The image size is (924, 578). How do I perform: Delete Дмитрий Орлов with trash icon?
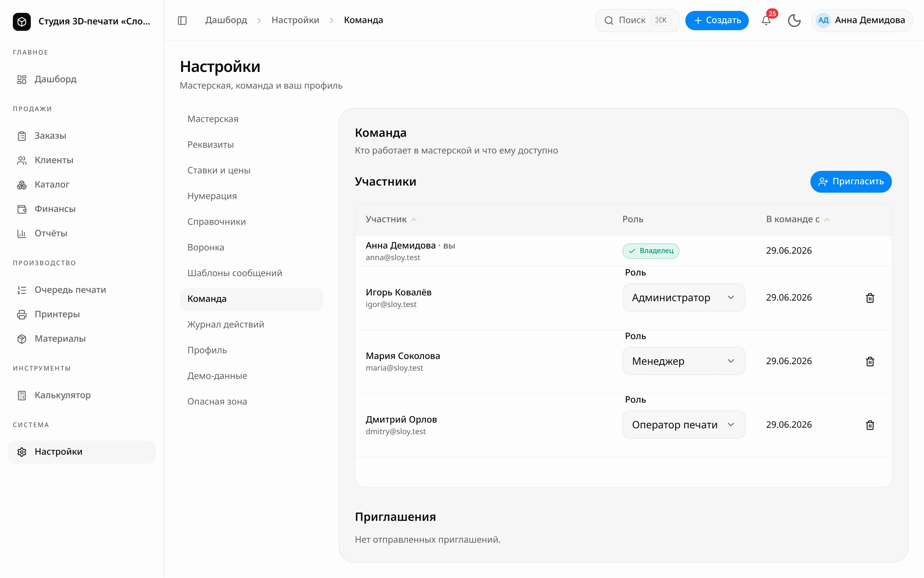point(870,425)
